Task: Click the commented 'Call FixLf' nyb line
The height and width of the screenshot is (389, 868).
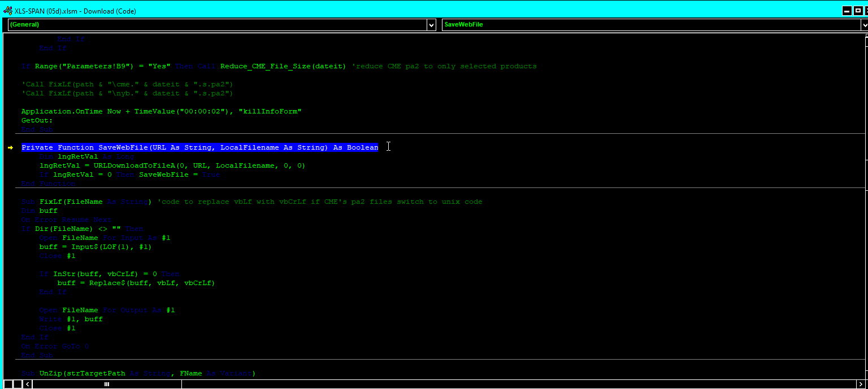Action: point(128,93)
